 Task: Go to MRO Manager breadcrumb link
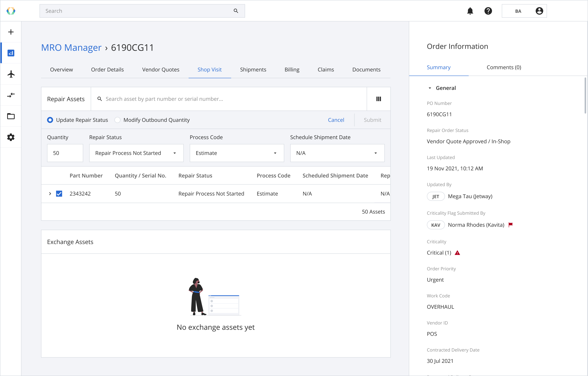[71, 47]
